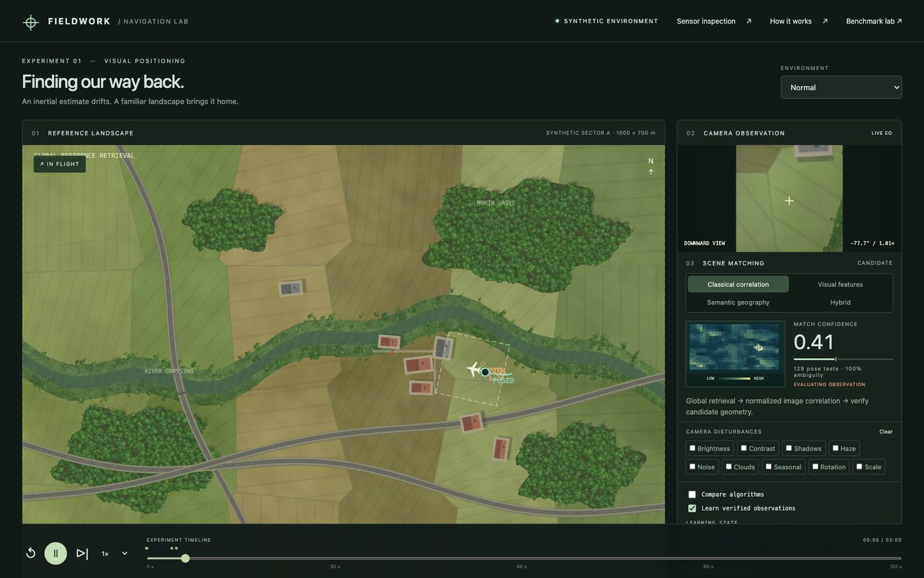Click the aircraft icon on the map

coord(474,369)
